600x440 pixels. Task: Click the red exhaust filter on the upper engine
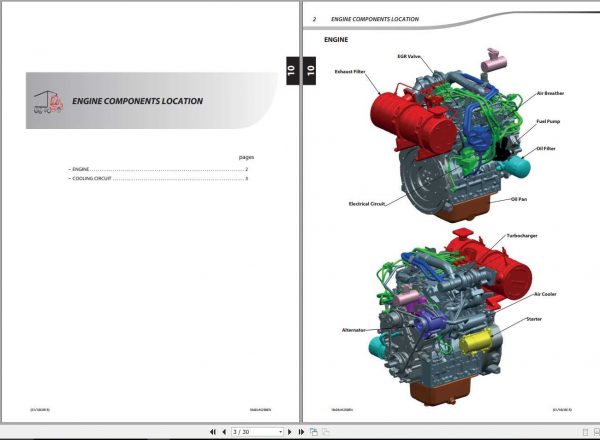[x=411, y=121]
